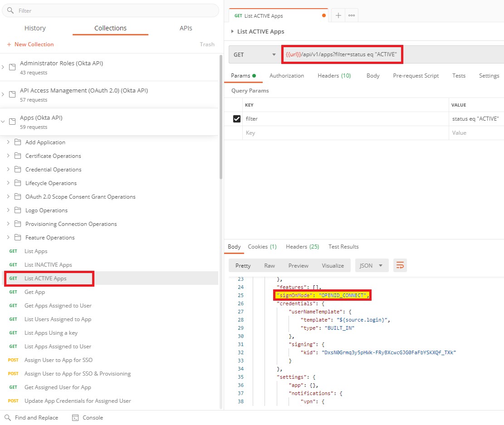Select the Visualize response view button
Viewport: 504px width, 425px height.
(333, 265)
